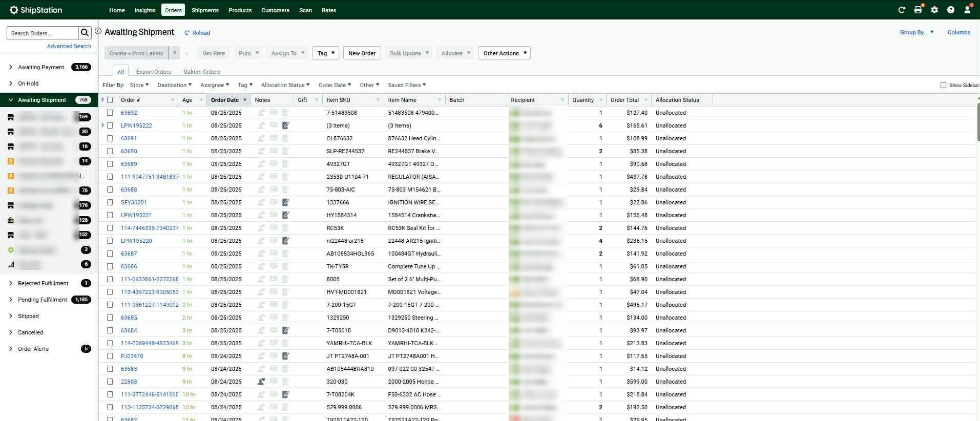Screen dimensions: 980x421
Task: Open the help question mark icon
Action: [951, 10]
